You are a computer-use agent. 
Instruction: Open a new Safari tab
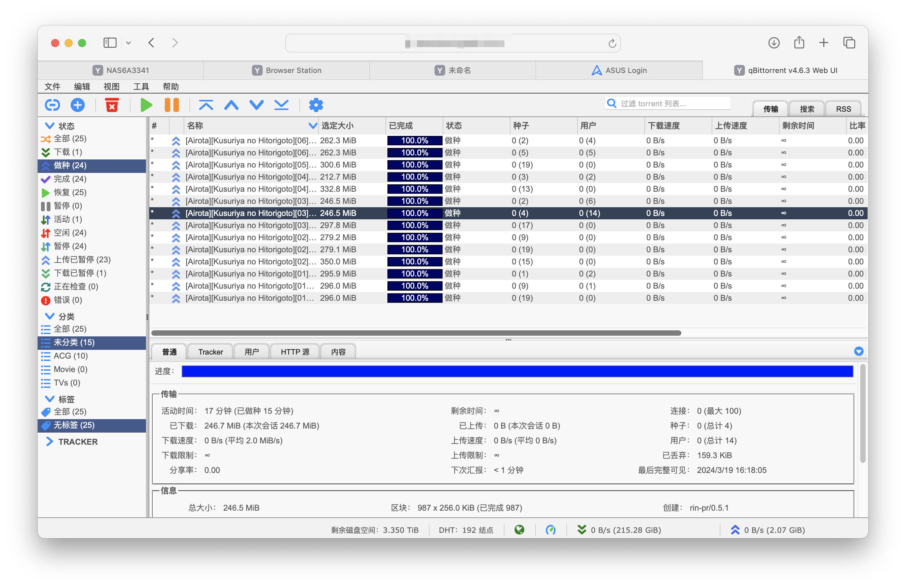pyautogui.click(x=824, y=43)
